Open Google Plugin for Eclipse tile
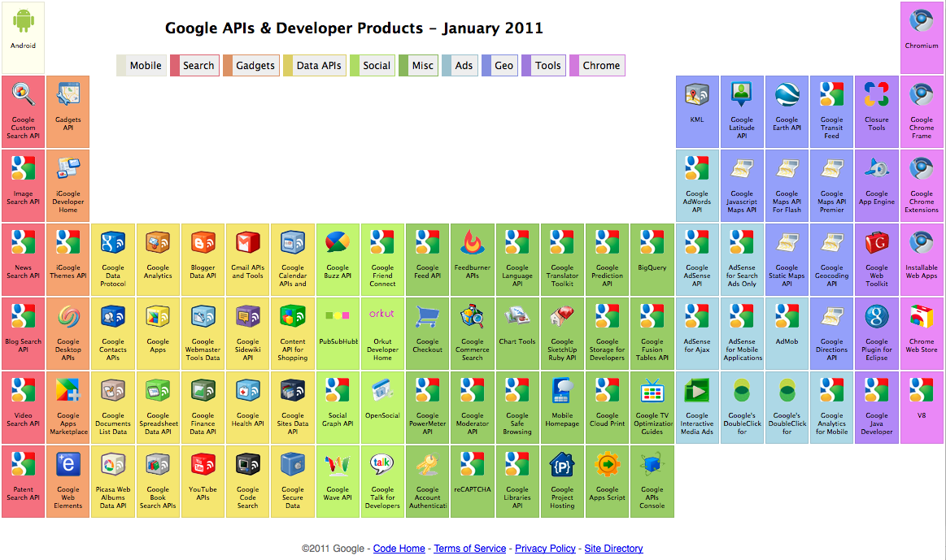The height and width of the screenshot is (560, 946). pyautogui.click(x=877, y=334)
